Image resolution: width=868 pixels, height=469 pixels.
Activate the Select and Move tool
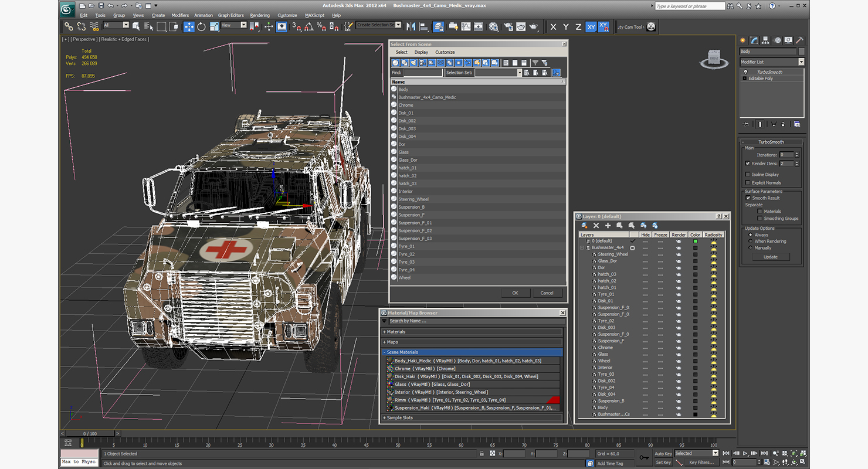(189, 26)
